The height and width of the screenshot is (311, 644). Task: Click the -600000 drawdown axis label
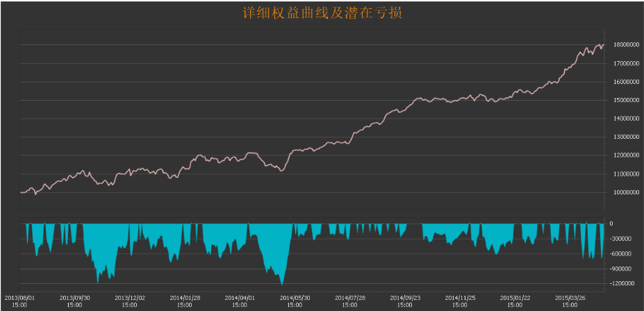(x=620, y=253)
